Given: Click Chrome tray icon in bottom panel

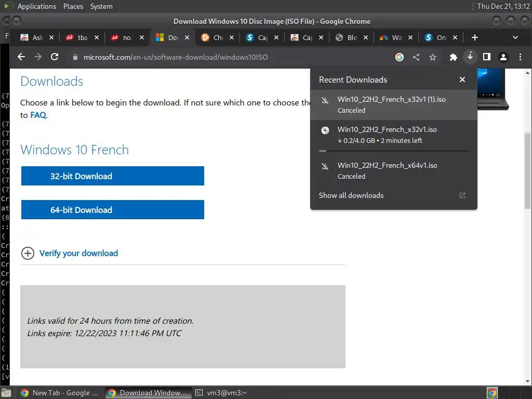Looking at the screenshot, I should (492, 393).
